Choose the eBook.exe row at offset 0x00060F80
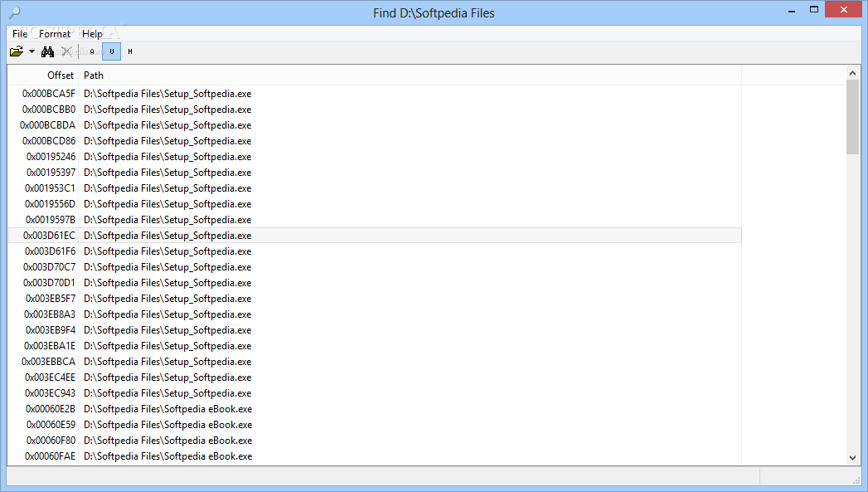 (x=375, y=441)
